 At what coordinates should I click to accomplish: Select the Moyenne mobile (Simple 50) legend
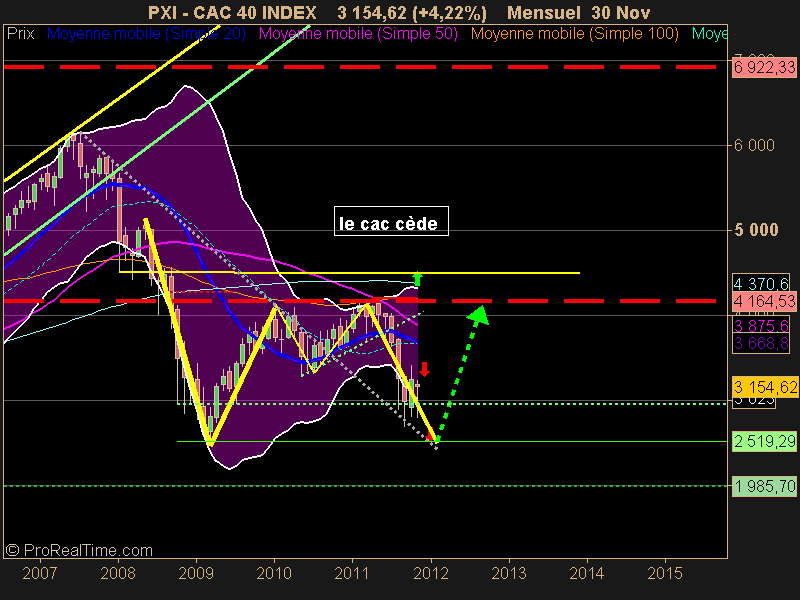358,34
